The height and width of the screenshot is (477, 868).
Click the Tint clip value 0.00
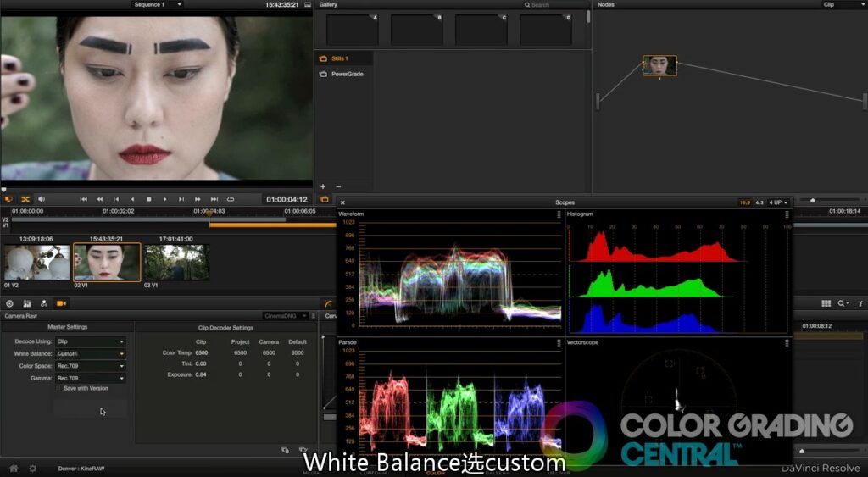[x=201, y=363]
